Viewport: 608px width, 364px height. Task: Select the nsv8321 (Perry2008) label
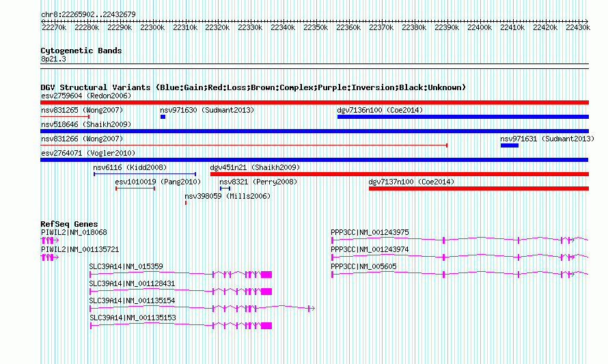(258, 182)
